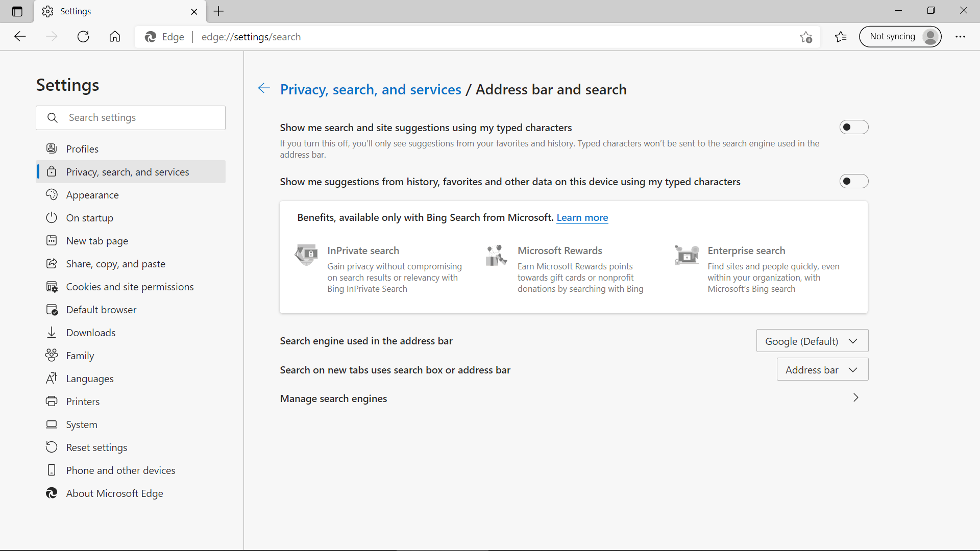This screenshot has width=980, height=551.
Task: Go to Cookies and site permissions
Action: tap(130, 287)
